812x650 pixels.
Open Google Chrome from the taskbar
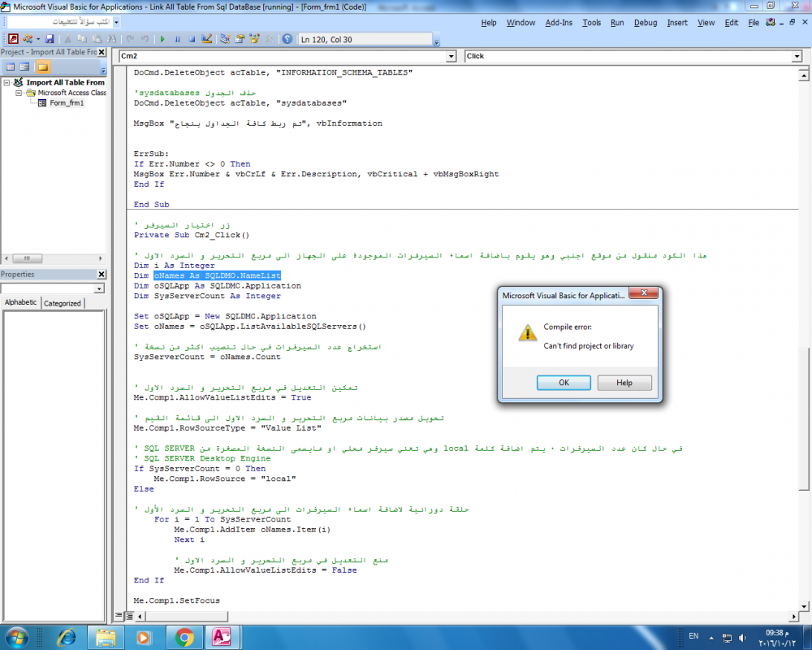pos(184,638)
